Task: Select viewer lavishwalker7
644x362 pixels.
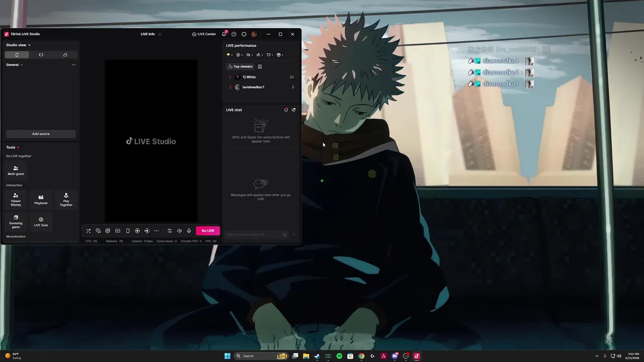Action: click(x=261, y=87)
